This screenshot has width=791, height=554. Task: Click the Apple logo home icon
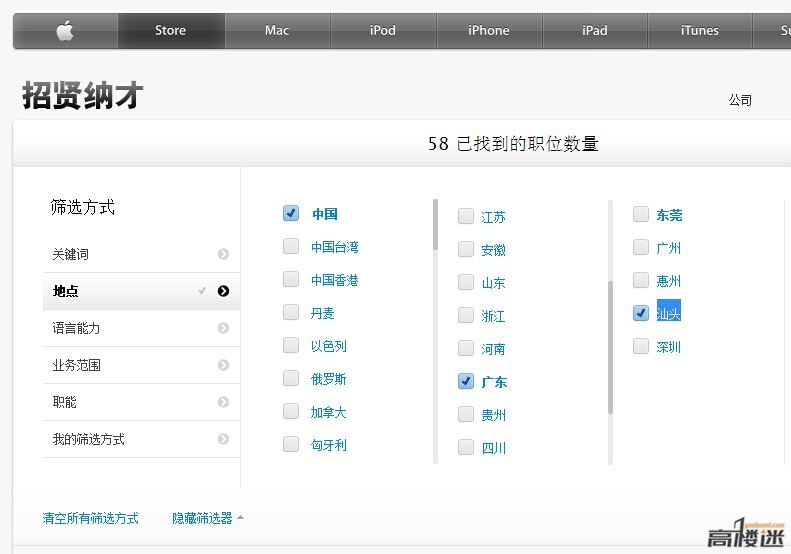65,31
